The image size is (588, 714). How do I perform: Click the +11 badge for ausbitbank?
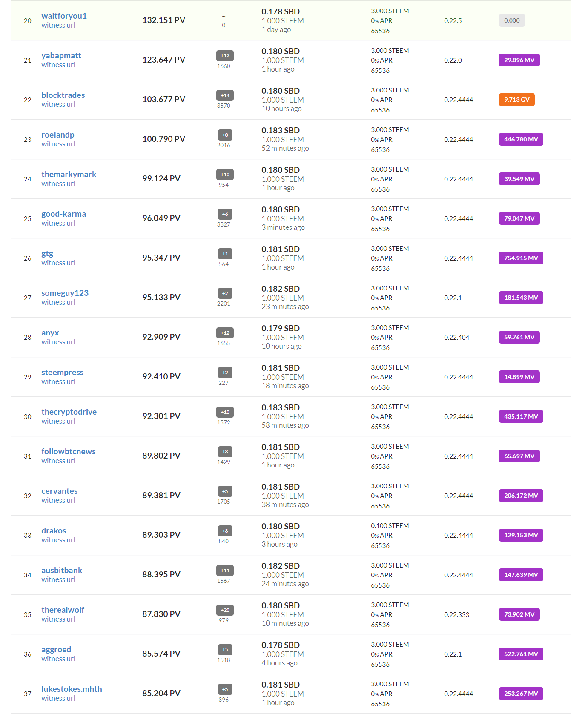coord(225,571)
